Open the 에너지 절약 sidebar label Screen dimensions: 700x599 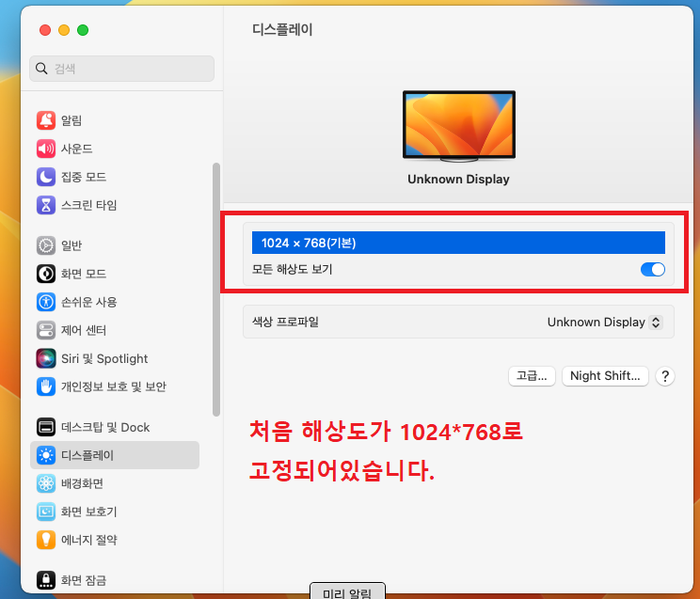pyautogui.click(x=89, y=540)
